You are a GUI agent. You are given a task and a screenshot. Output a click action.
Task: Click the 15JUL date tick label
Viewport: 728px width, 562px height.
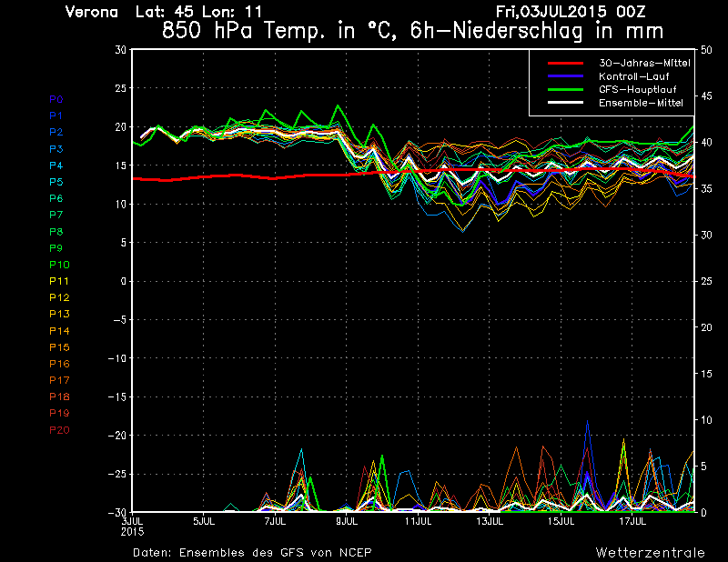tap(561, 522)
